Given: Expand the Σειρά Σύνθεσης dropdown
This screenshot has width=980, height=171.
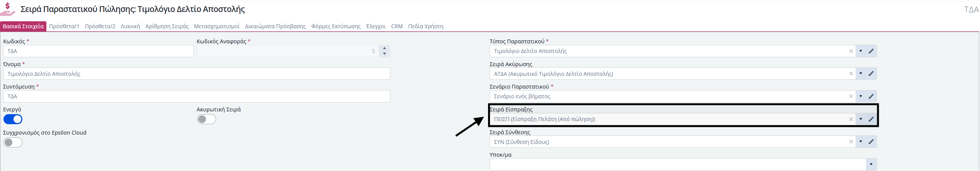Looking at the screenshot, I should click(861, 142).
